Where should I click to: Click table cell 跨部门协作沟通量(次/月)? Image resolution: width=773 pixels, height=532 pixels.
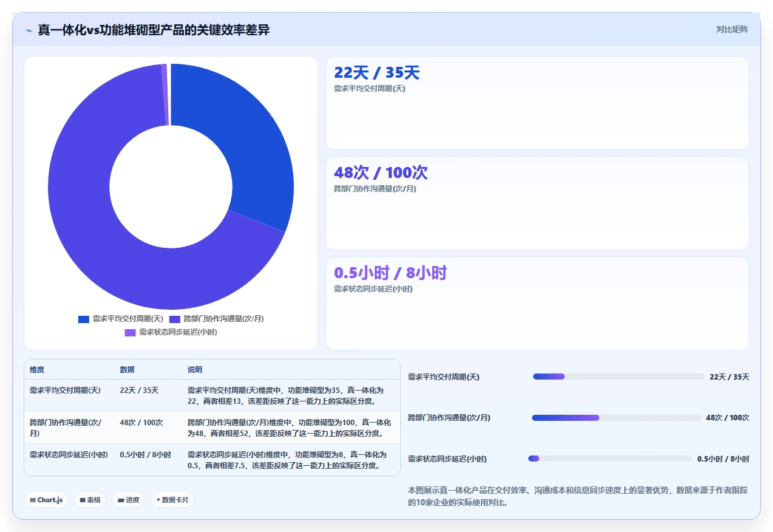click(x=66, y=428)
